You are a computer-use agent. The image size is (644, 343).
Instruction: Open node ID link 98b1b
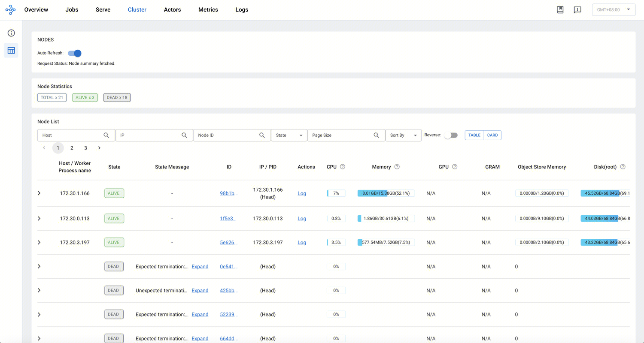tap(229, 193)
